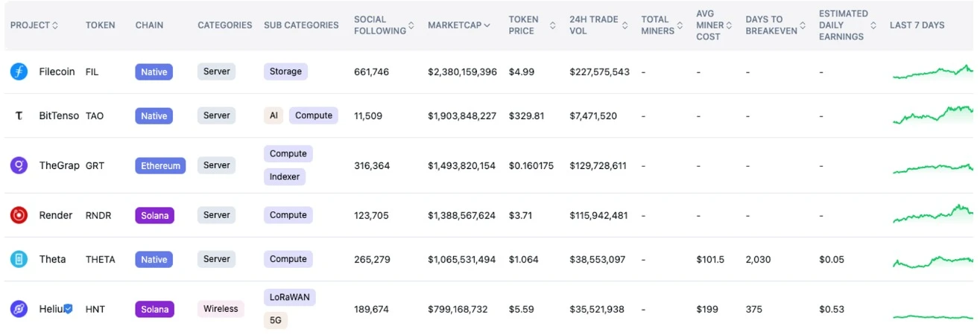980x335 pixels.
Task: Select the Wireless category tag
Action: tap(221, 309)
